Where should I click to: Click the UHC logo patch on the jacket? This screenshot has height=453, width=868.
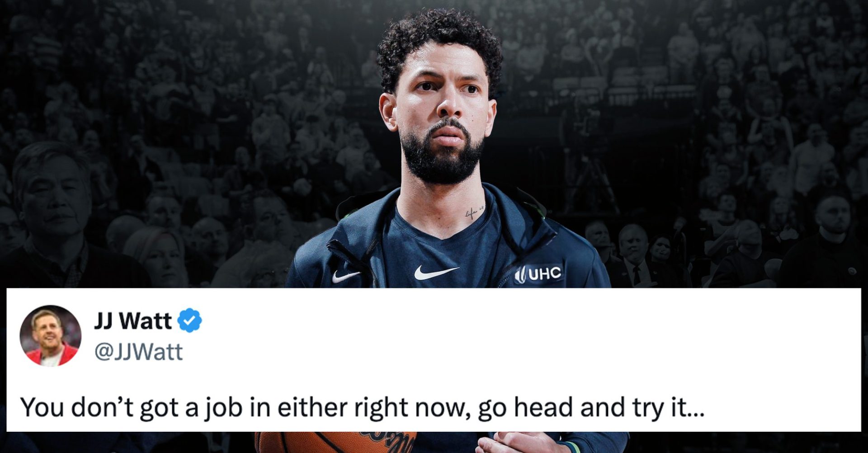click(539, 274)
